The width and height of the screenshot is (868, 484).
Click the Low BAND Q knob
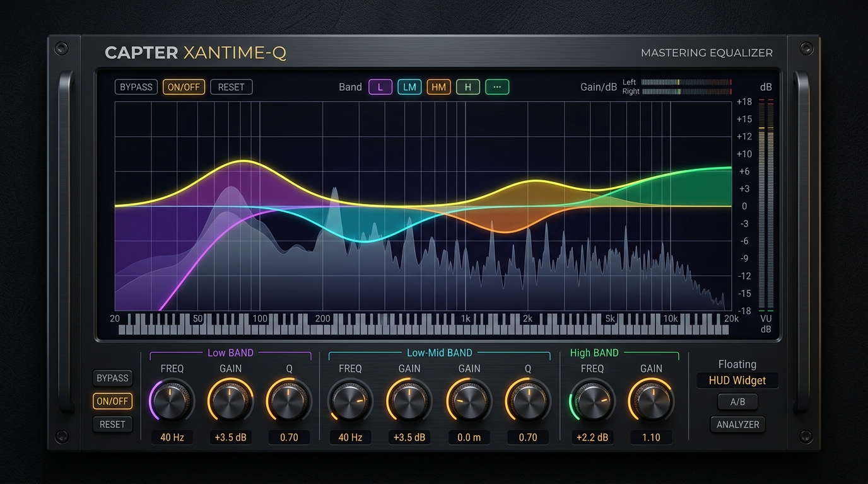(289, 401)
